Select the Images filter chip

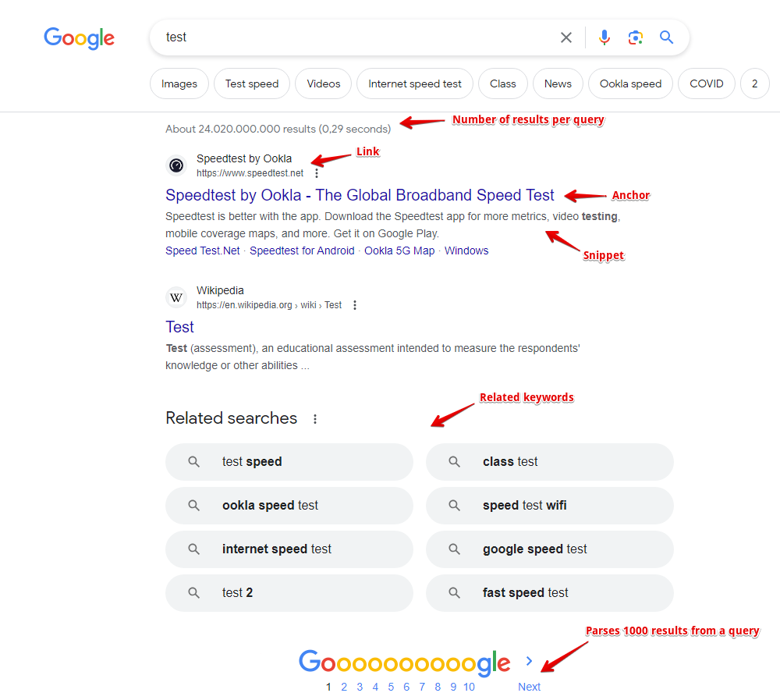tap(179, 84)
